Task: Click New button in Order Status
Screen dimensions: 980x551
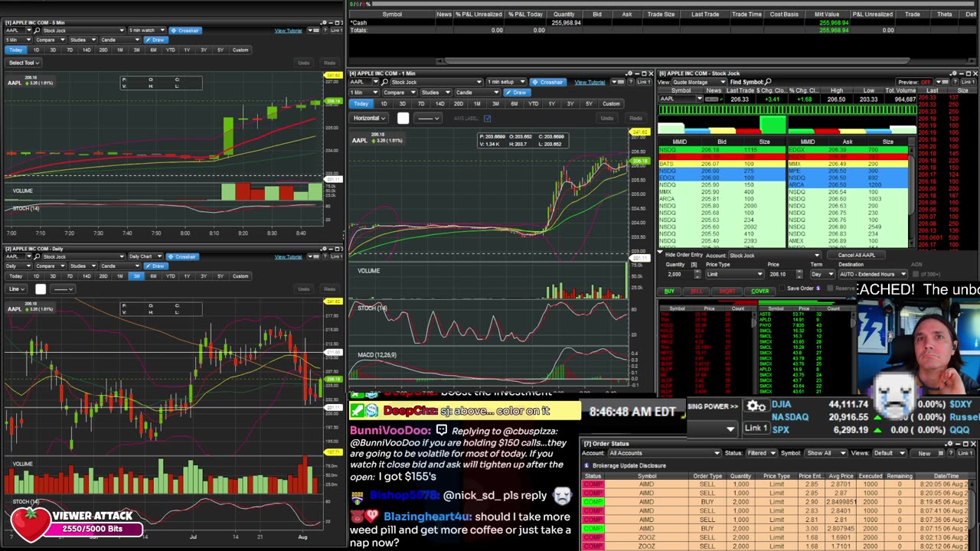Action: pos(924,453)
